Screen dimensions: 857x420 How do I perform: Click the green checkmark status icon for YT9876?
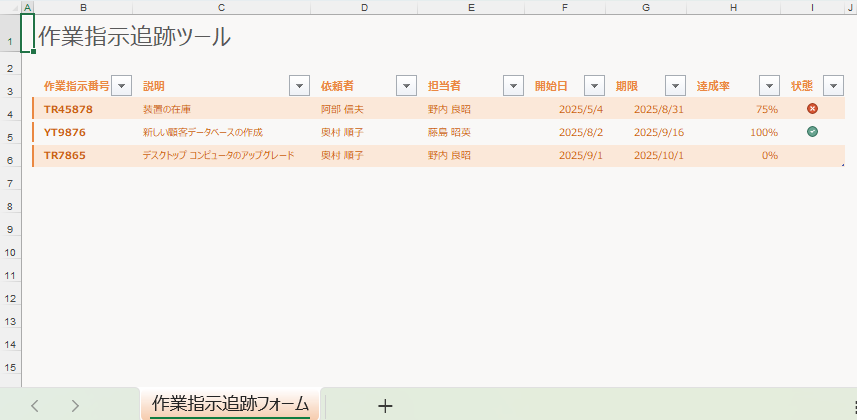tap(812, 131)
